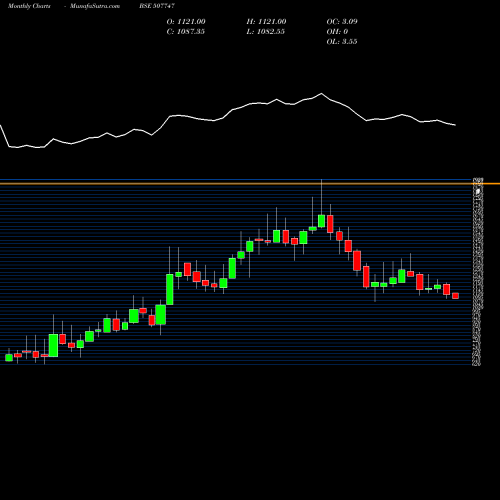This screenshot has height=500, width=500.
Task: Click the peak of the white line chart
Action: 321,94
